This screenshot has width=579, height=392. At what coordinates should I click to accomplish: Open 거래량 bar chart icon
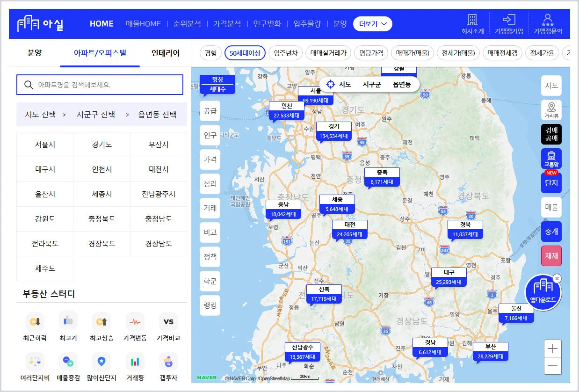pos(135,362)
